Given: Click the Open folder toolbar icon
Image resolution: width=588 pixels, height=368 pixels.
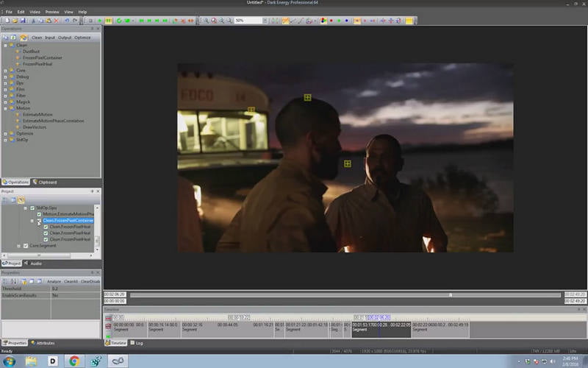Looking at the screenshot, I should click(x=15, y=21).
